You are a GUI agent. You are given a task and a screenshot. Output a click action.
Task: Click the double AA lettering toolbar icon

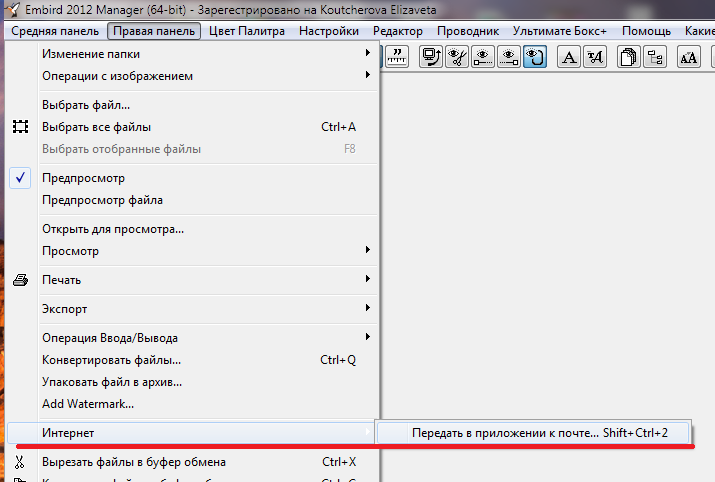(689, 57)
